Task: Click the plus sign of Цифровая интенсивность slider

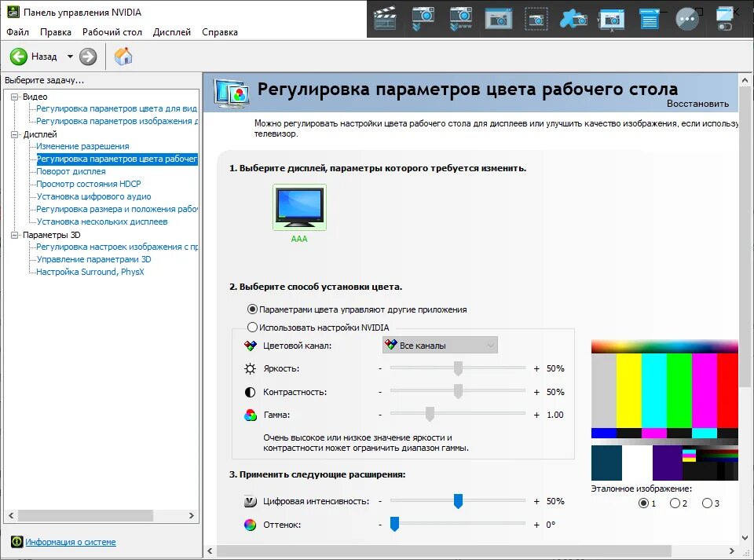Action: click(536, 501)
